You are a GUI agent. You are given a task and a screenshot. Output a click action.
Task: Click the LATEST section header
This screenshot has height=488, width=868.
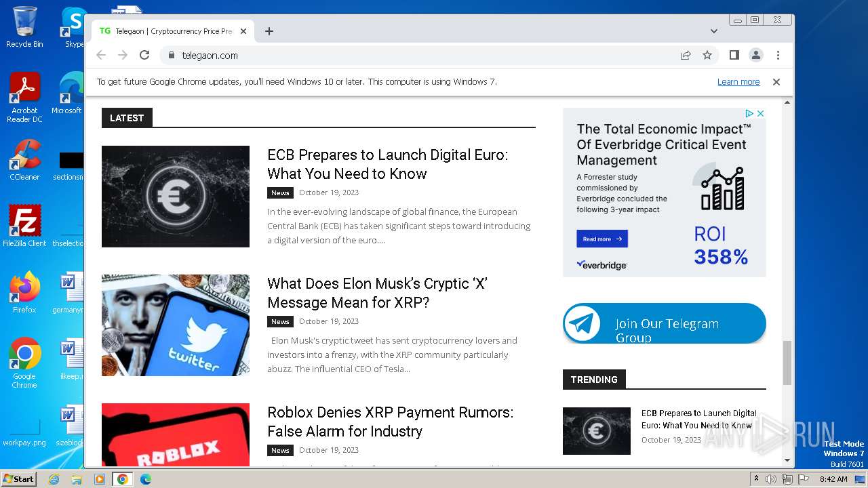pos(127,118)
